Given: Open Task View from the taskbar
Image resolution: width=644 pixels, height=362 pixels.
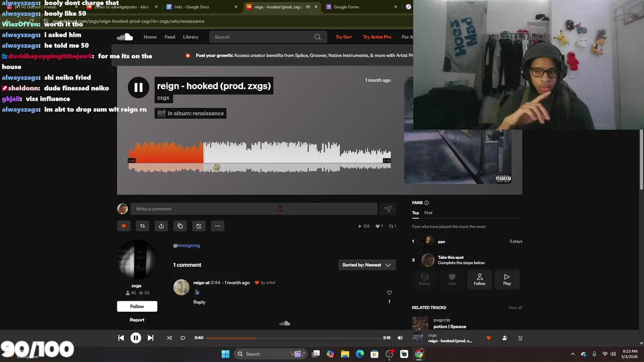Looking at the screenshot, I should pos(315,354).
